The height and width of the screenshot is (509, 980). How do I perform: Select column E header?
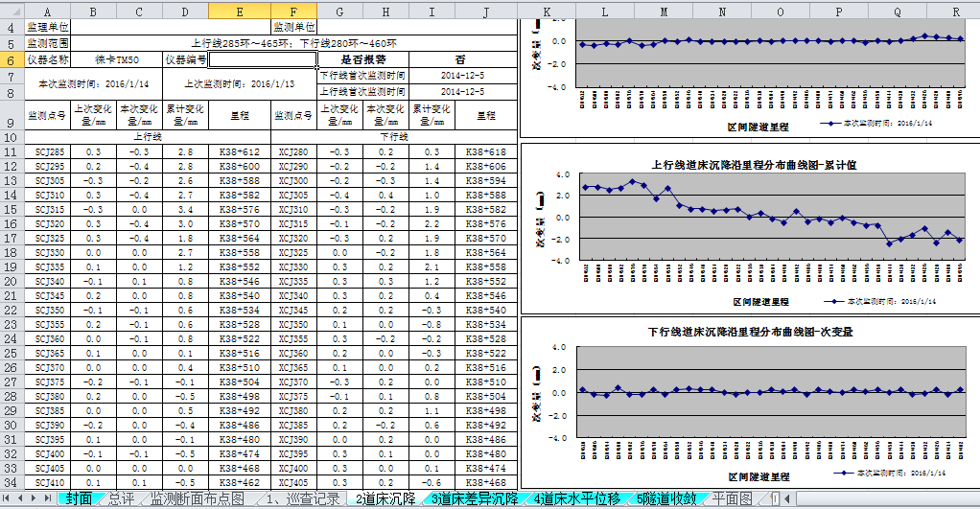pos(239,10)
